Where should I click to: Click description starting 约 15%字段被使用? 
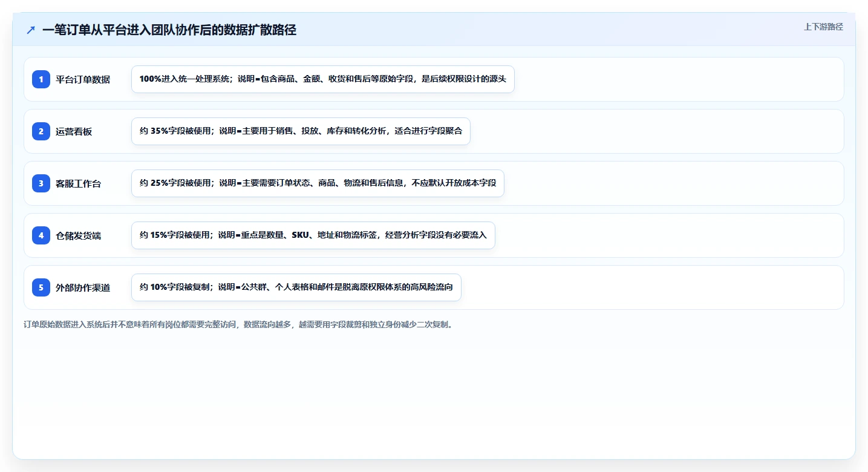(313, 235)
